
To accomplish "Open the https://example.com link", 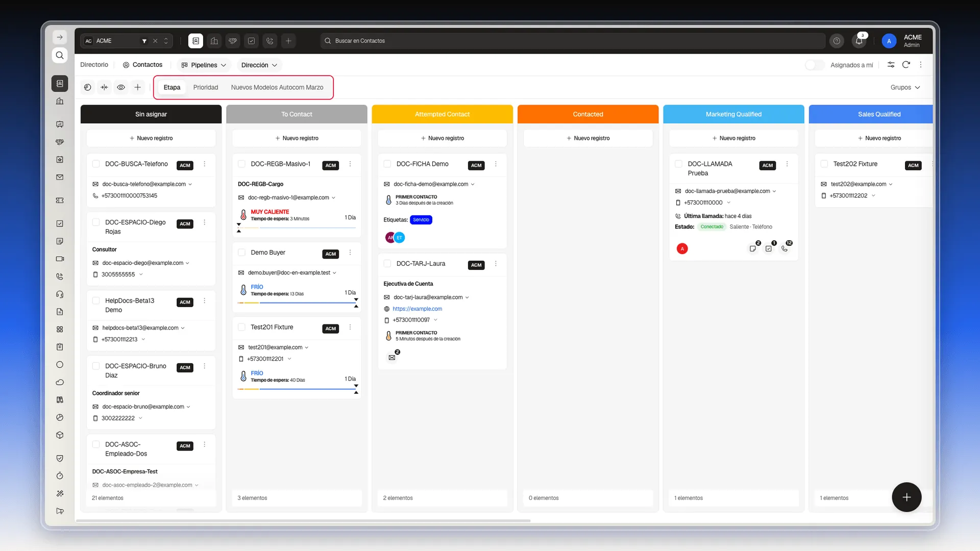I will pos(418,309).
